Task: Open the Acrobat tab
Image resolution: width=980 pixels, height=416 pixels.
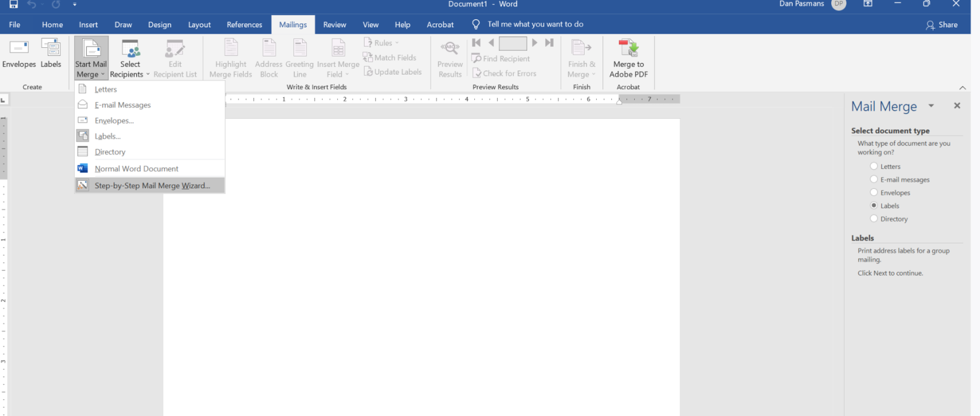Action: (x=440, y=24)
